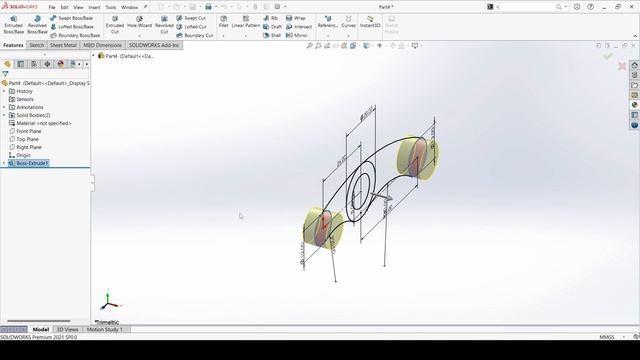Expand the Solid Bodies(2) tree node

coord(4,115)
